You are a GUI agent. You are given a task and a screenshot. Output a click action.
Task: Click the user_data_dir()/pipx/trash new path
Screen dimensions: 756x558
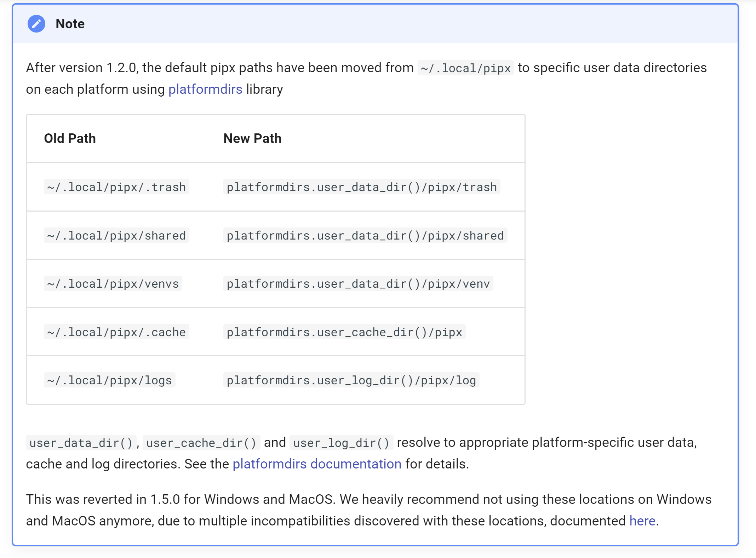(361, 187)
